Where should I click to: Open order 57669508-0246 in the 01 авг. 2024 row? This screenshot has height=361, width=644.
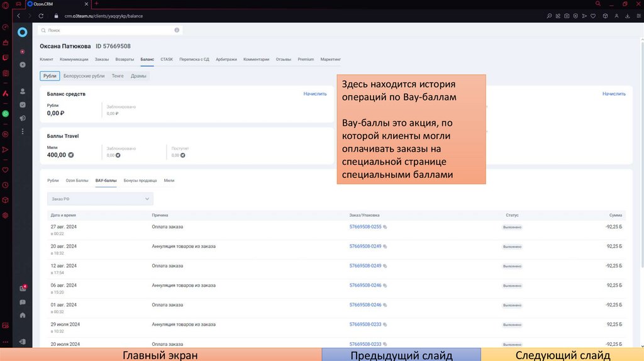click(x=365, y=305)
